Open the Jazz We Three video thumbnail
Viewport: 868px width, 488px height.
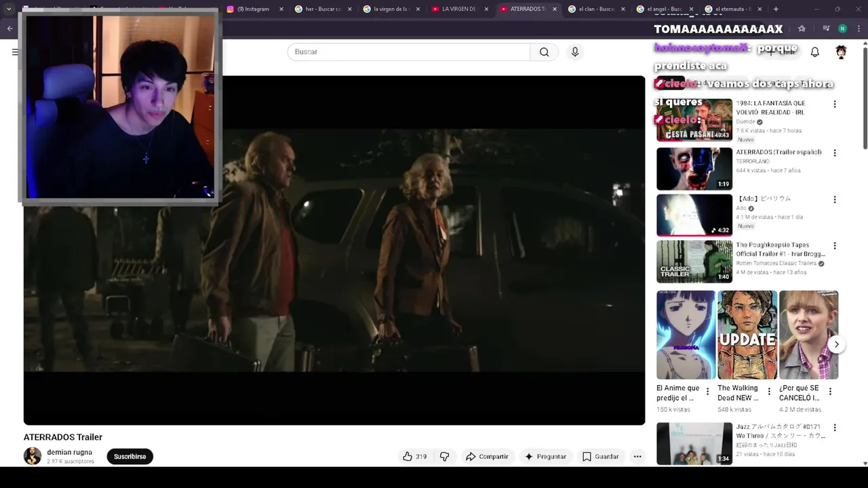click(694, 444)
